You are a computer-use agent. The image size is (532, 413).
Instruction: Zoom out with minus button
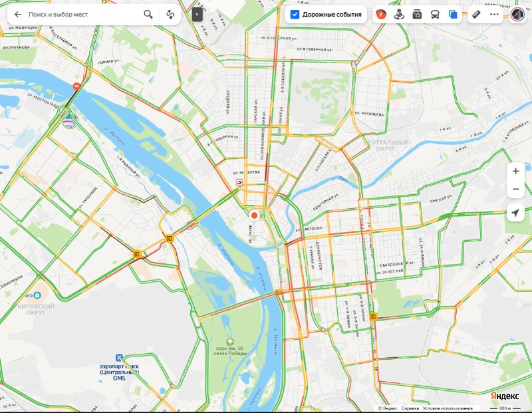pos(516,189)
